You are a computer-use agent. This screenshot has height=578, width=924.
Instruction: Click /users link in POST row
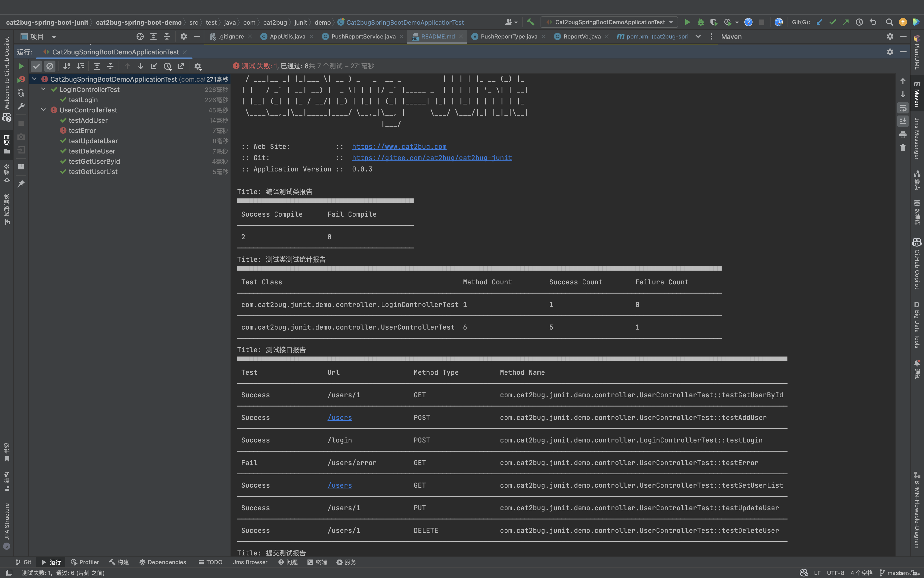pyautogui.click(x=340, y=417)
